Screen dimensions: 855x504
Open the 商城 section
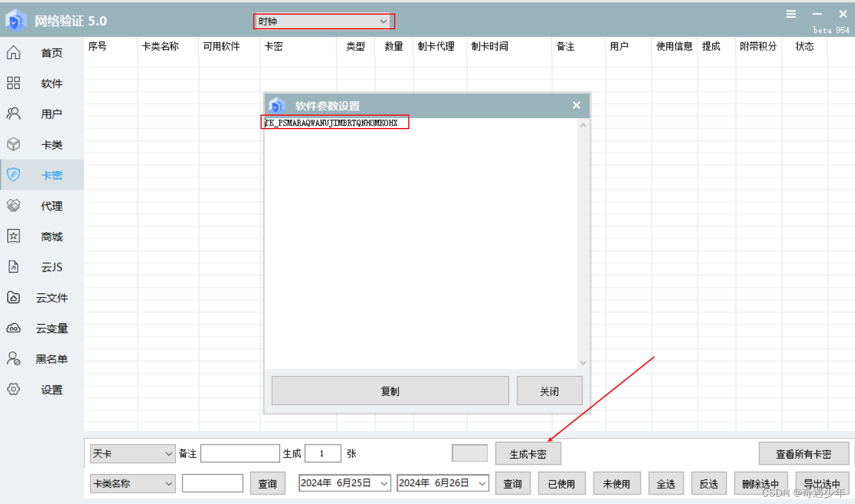click(52, 236)
